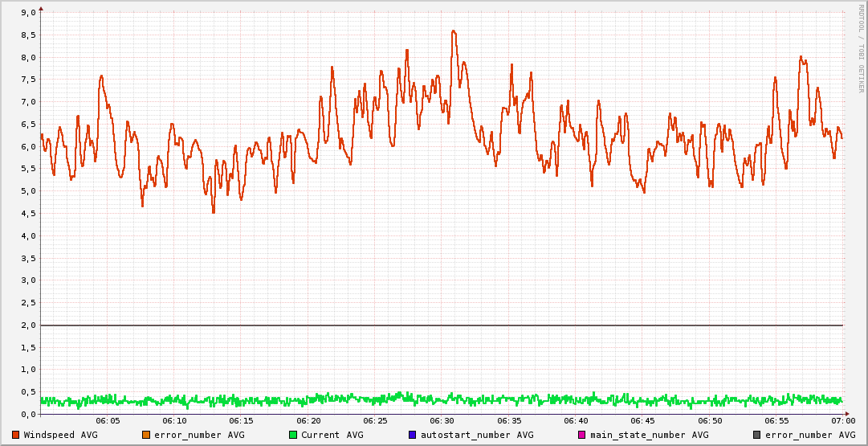Click the magenta main_state_number legend swatch
This screenshot has width=868, height=446.
582,435
